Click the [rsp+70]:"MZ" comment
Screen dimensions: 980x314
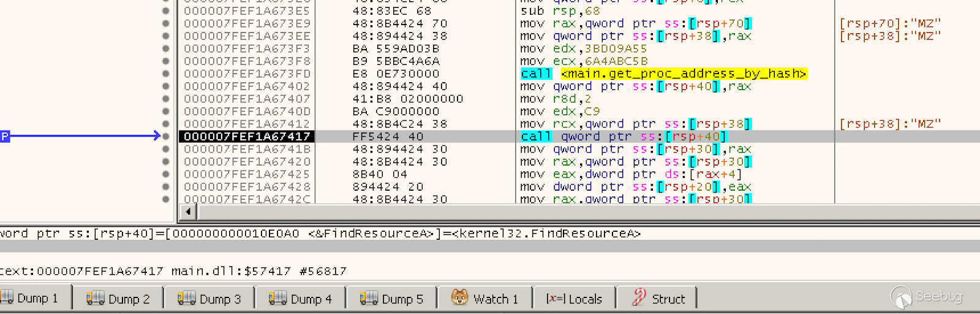point(890,23)
